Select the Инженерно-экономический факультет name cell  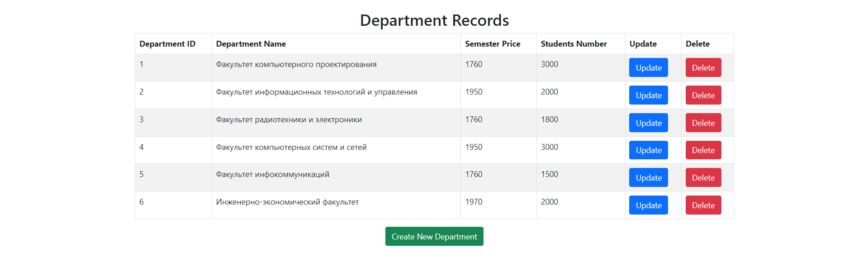336,205
